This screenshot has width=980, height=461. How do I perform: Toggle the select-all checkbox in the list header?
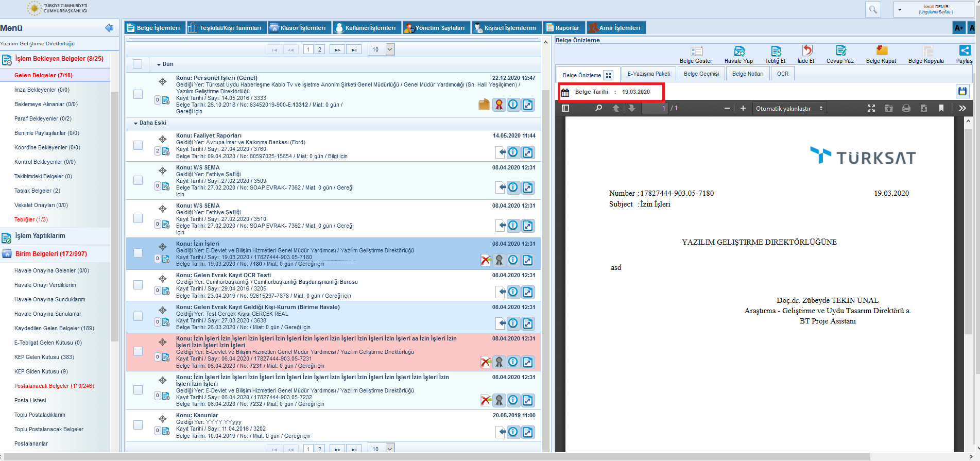[137, 64]
